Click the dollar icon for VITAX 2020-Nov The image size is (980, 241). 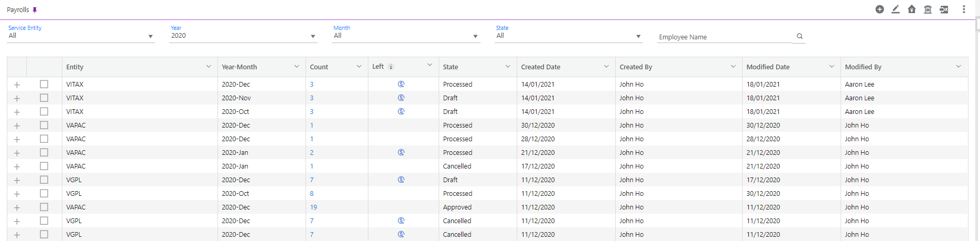pos(401,98)
